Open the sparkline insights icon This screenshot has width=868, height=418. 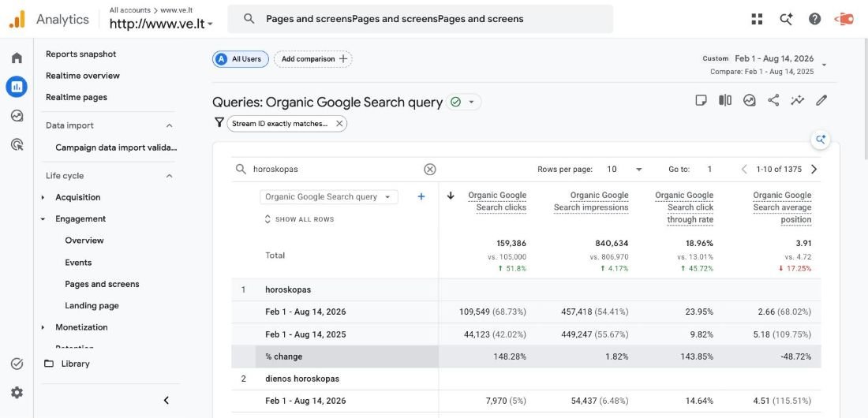(798, 100)
